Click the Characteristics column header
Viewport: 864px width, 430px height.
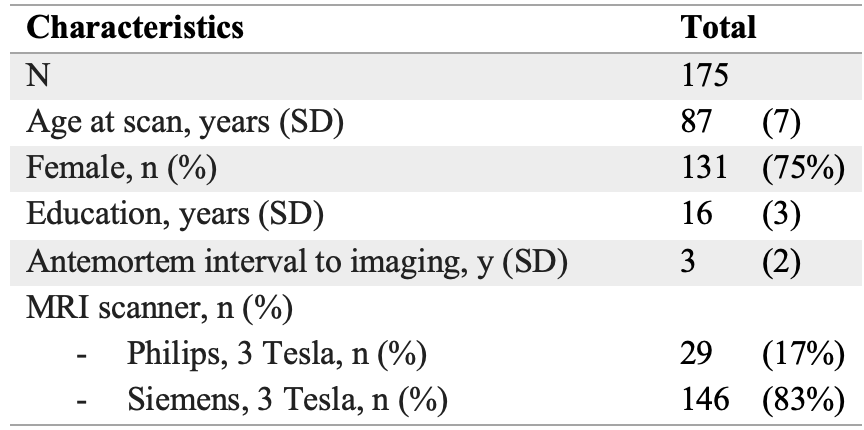click(x=135, y=28)
